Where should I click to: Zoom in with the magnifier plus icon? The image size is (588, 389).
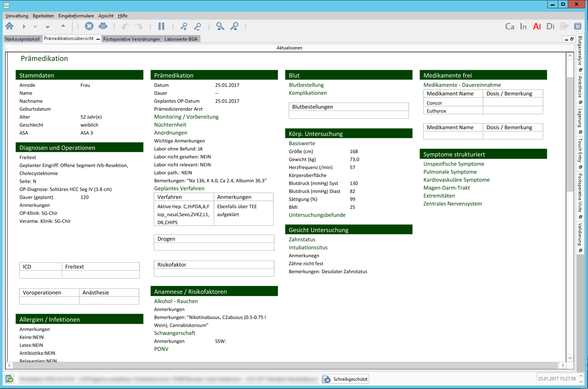(184, 26)
